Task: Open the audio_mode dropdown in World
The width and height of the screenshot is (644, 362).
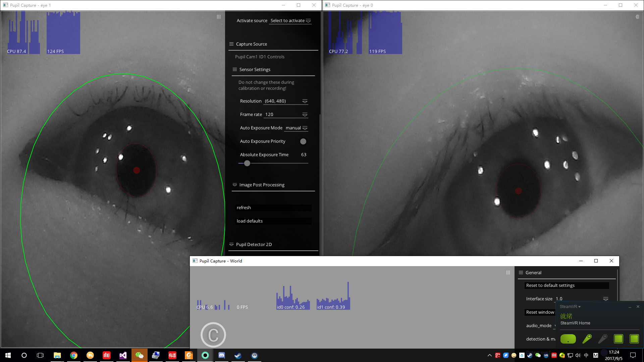Action: [x=554, y=325]
